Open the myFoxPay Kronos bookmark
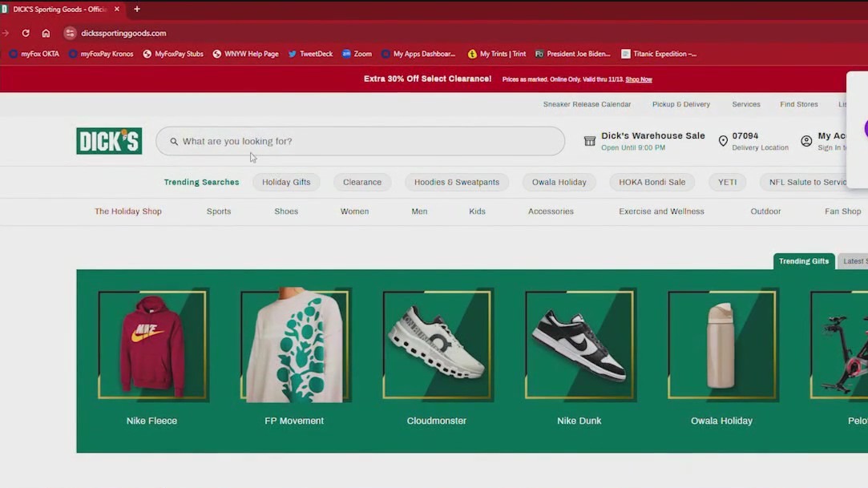Image resolution: width=868 pixels, height=488 pixels. pyautogui.click(x=101, y=54)
